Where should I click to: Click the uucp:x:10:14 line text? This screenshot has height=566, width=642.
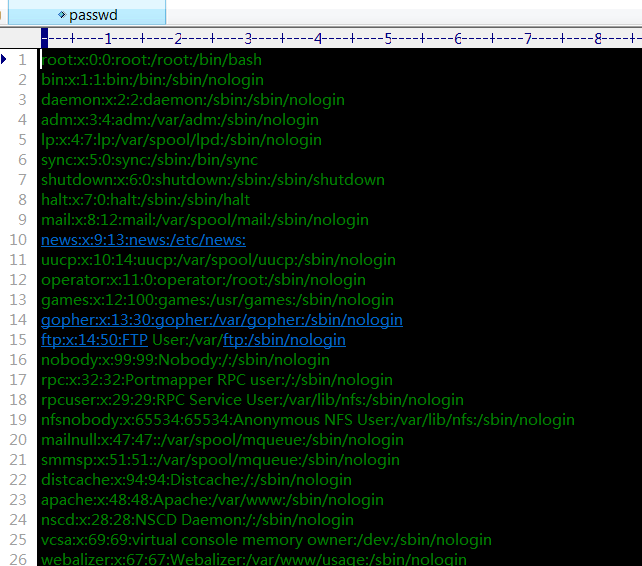tap(218, 260)
